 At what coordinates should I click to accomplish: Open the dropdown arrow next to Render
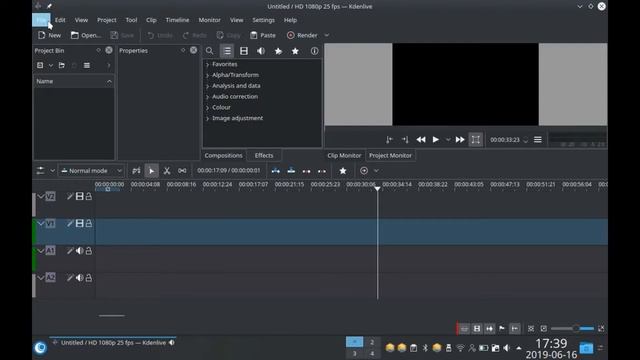[327, 36]
